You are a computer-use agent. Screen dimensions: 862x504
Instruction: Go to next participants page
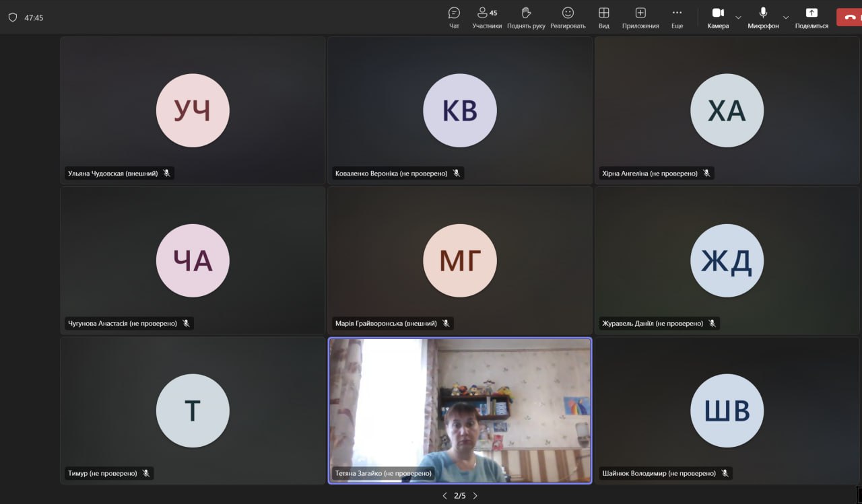click(x=475, y=496)
